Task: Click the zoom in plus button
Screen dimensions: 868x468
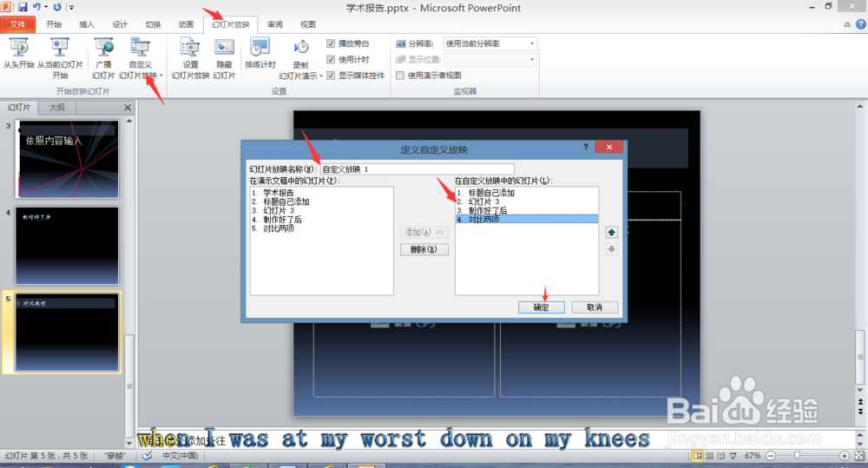Action: 845,456
